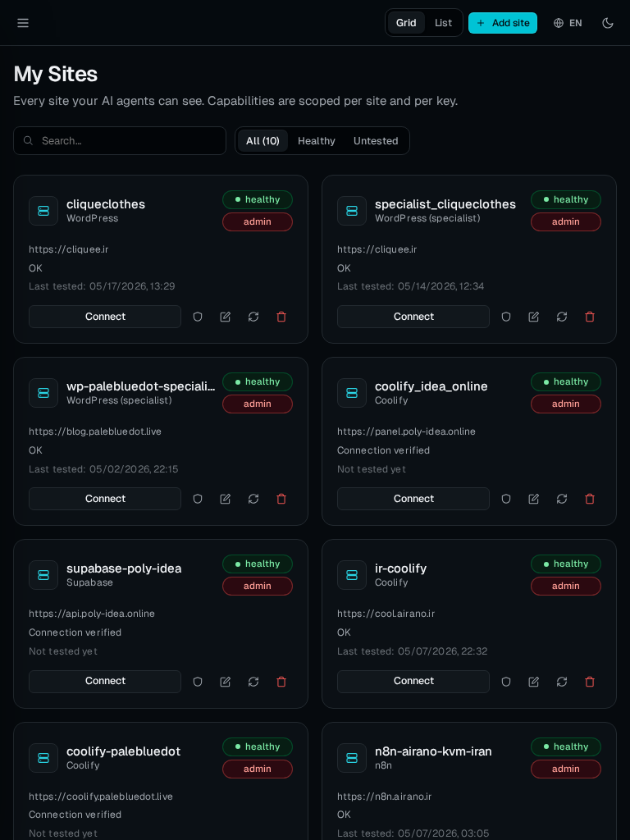Switch to Grid view
This screenshot has width=630, height=840.
(x=406, y=23)
